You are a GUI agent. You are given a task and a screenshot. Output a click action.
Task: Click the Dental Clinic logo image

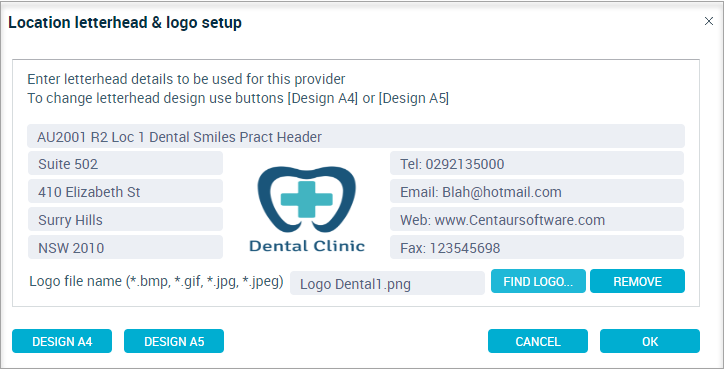(307, 209)
